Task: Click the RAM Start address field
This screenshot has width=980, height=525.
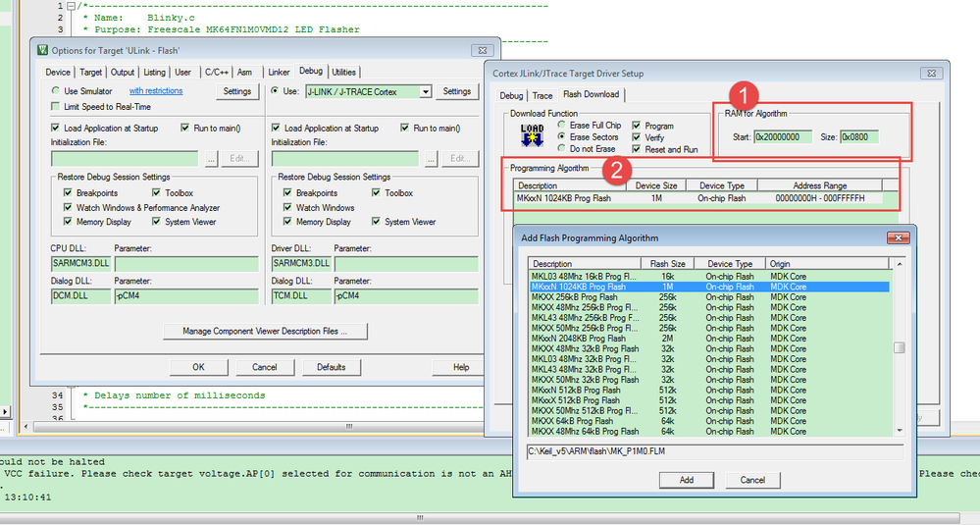Action: pos(783,136)
